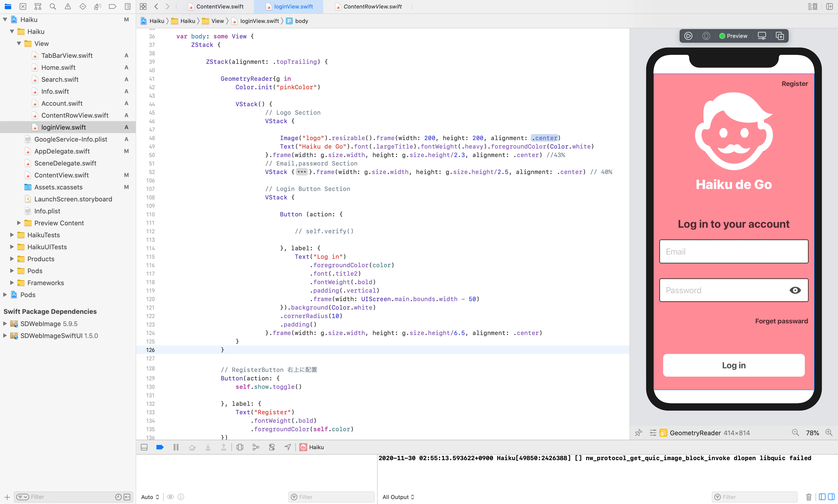The height and width of the screenshot is (504, 838).
Task: Open the All Output dropdown
Action: coord(398,497)
